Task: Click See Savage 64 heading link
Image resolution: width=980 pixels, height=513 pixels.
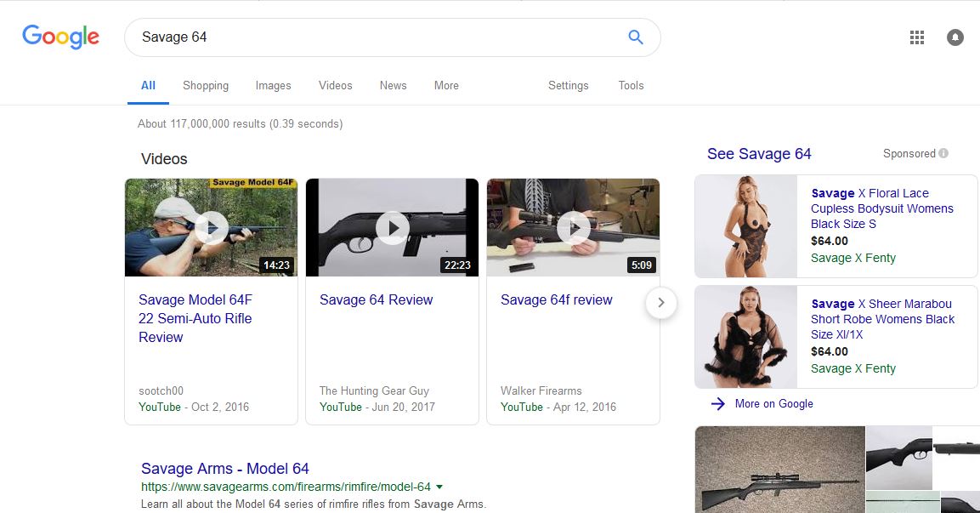Action: [x=759, y=154]
